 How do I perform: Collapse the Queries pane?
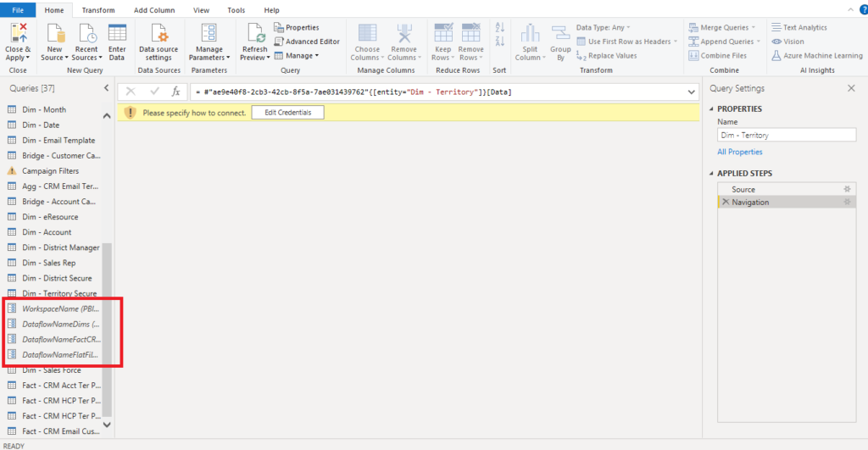coord(106,88)
